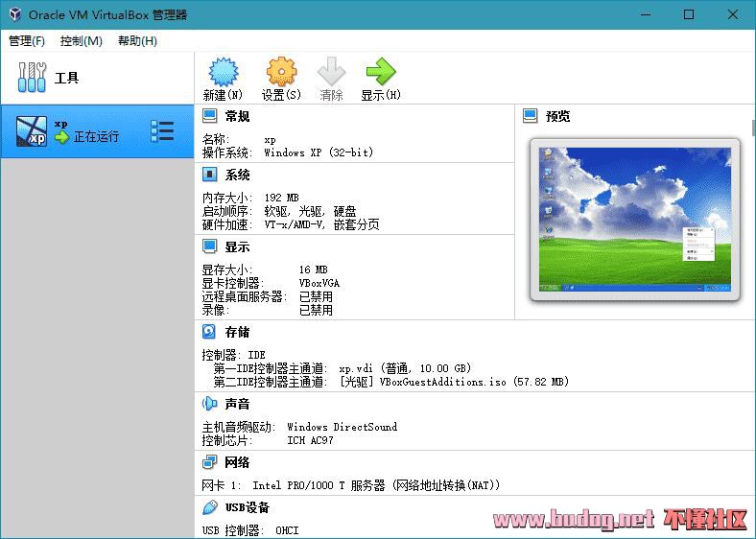Click the 清除 (Discard) arrow icon
The image size is (756, 539).
[331, 73]
